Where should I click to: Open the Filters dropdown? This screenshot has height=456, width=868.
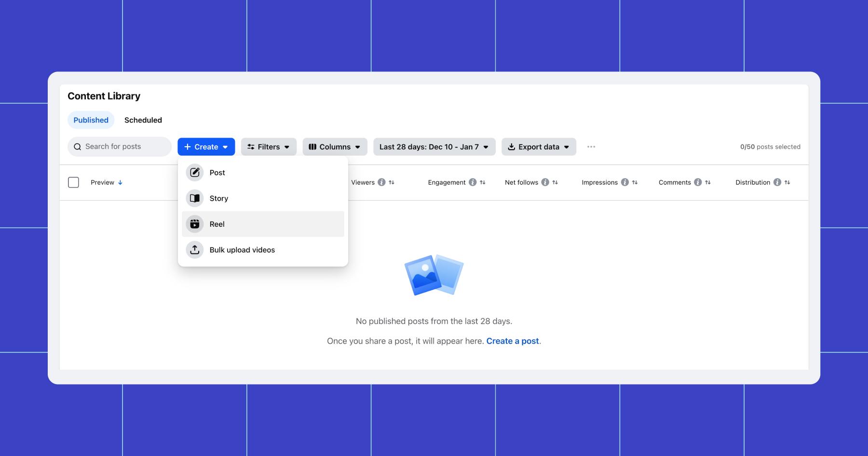(269, 147)
